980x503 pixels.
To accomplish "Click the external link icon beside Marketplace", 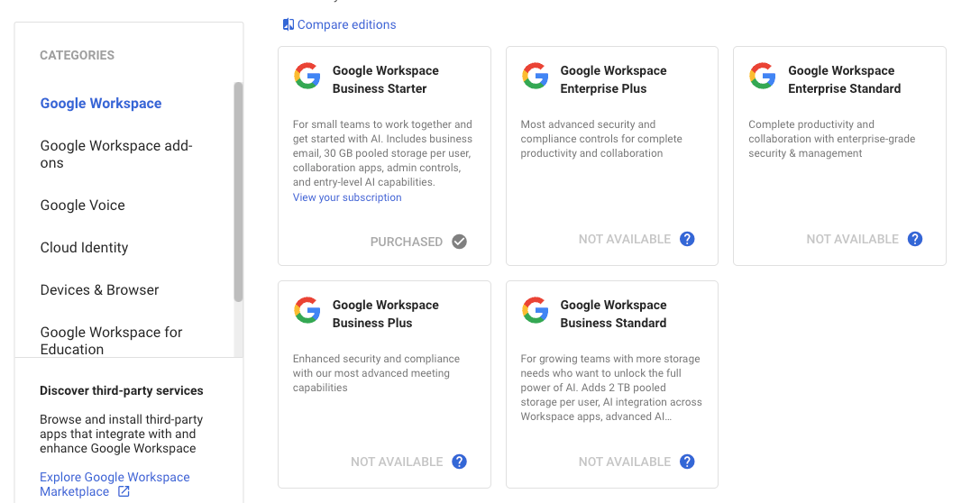I will pyautogui.click(x=124, y=492).
